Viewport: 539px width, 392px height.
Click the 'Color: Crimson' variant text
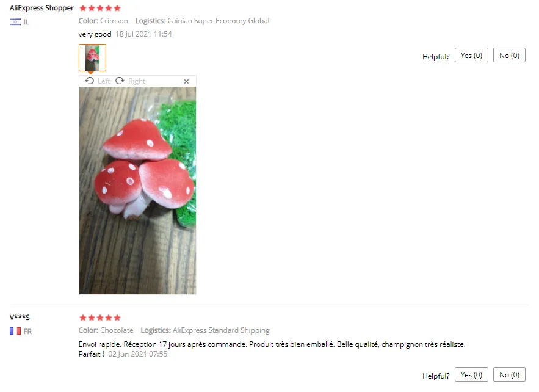pos(103,21)
